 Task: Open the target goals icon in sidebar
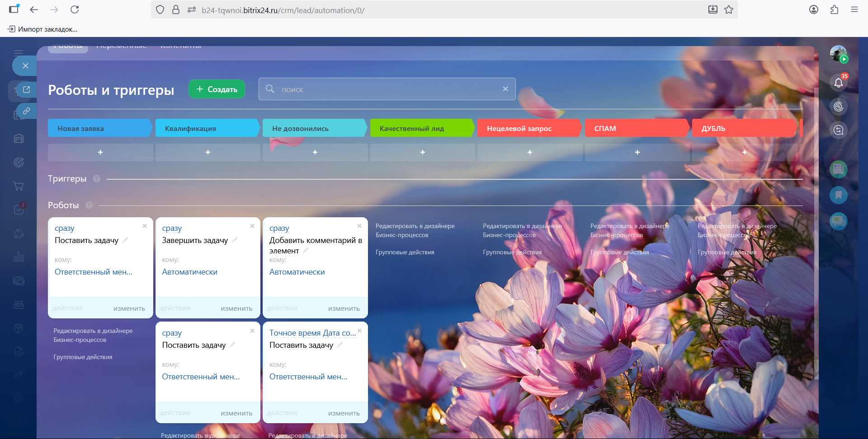coord(19,162)
